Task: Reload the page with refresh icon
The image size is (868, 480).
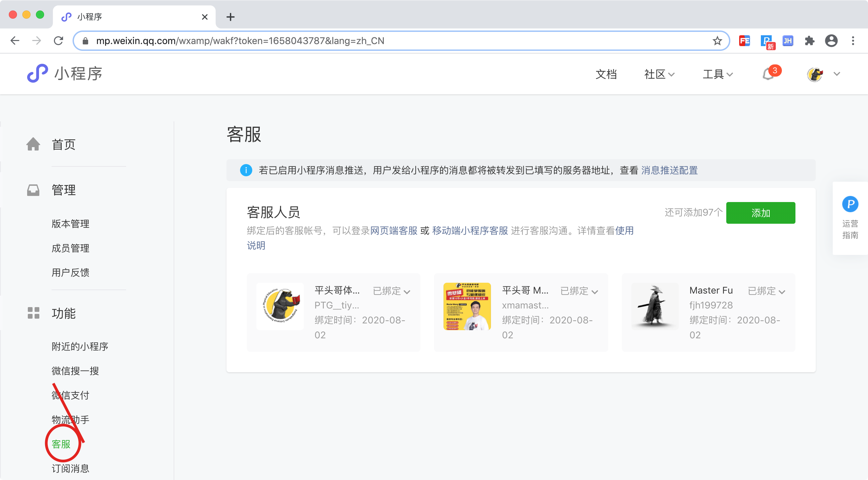Action: click(x=59, y=41)
